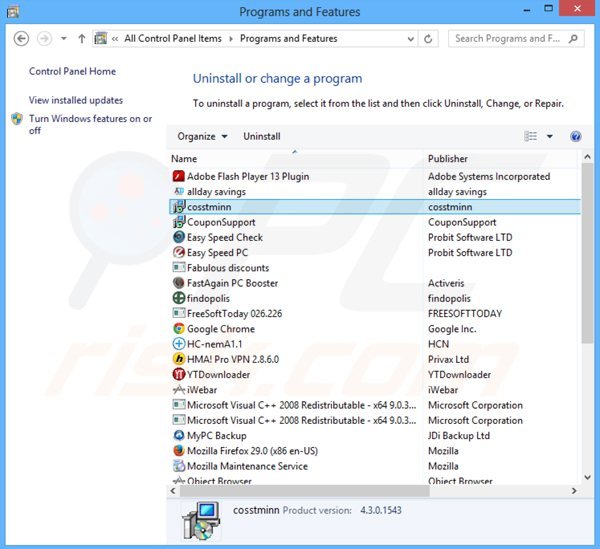The width and height of the screenshot is (600, 549).
Task: Sort by the Publisher column header
Action: [x=448, y=159]
